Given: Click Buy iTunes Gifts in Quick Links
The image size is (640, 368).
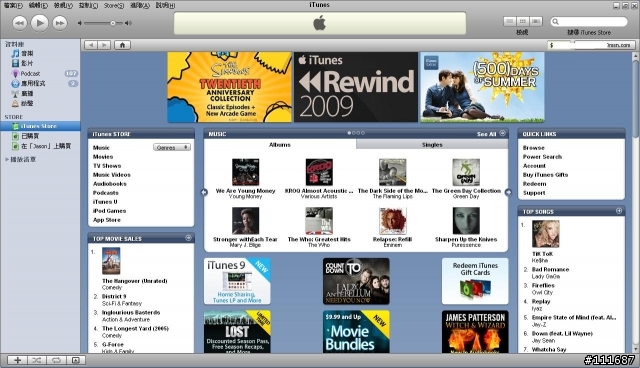Looking at the screenshot, I should (545, 175).
